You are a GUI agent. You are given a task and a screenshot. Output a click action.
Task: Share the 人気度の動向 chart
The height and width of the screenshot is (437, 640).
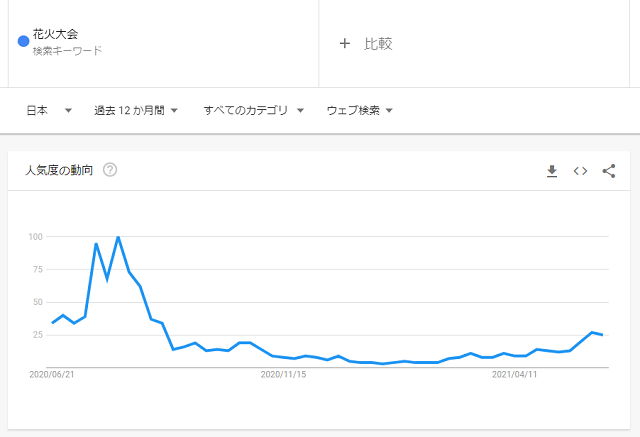coord(609,171)
